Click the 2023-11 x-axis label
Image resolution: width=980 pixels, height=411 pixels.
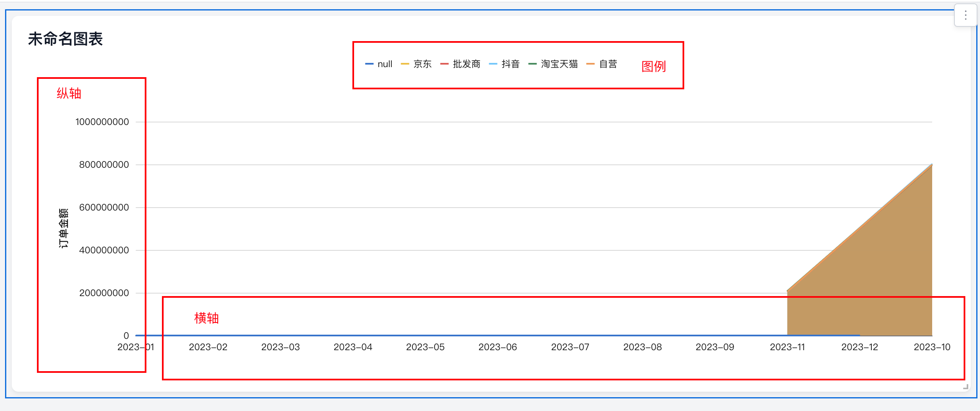[x=787, y=347]
